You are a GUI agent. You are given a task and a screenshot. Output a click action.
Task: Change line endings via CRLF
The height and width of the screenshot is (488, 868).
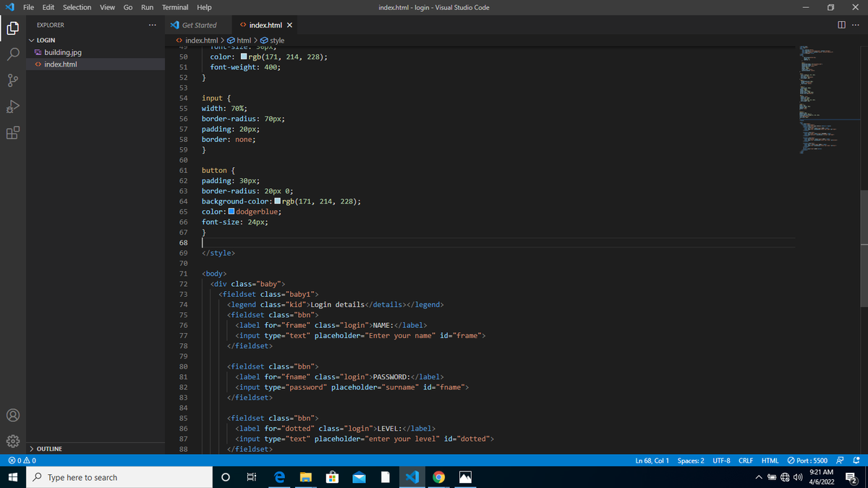746,460
